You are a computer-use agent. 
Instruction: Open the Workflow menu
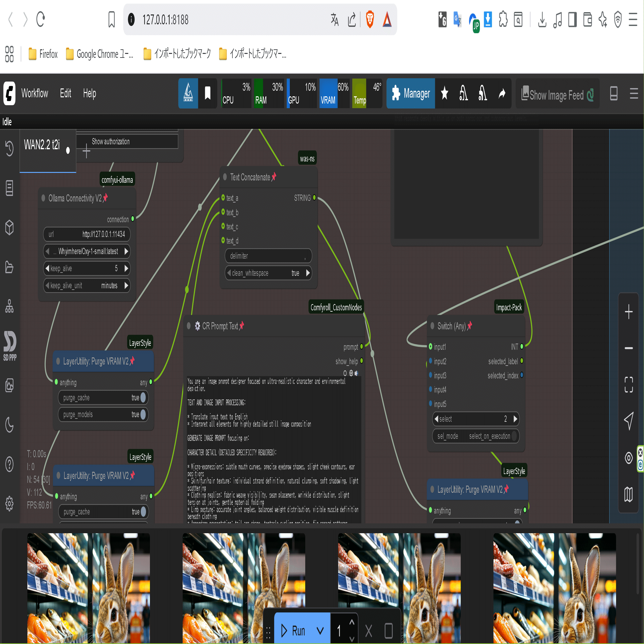coord(35,93)
